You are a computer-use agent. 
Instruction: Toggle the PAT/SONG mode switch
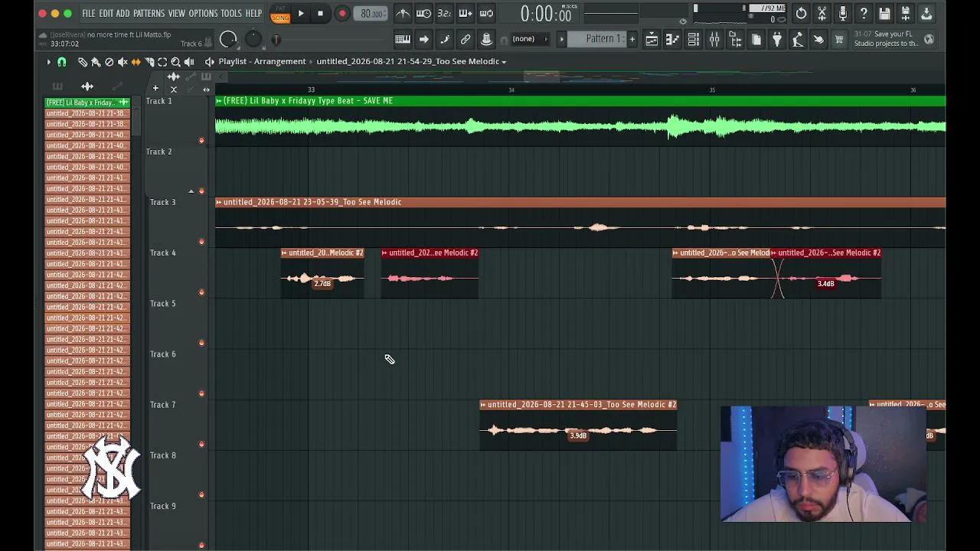[x=280, y=14]
